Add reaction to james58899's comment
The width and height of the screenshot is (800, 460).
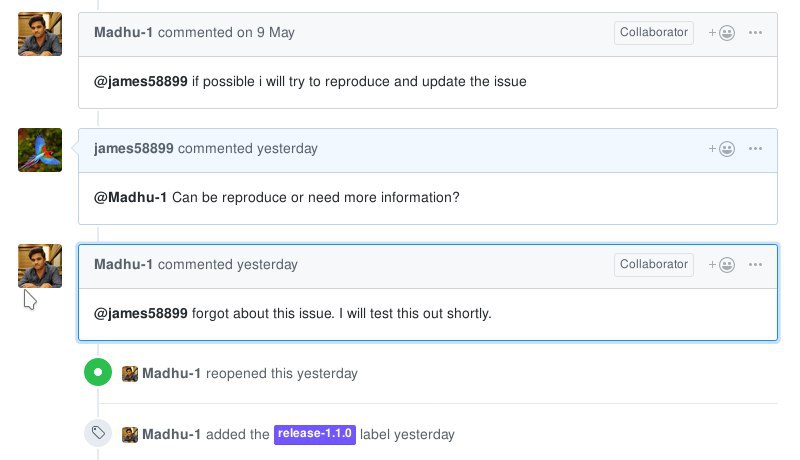tap(721, 149)
